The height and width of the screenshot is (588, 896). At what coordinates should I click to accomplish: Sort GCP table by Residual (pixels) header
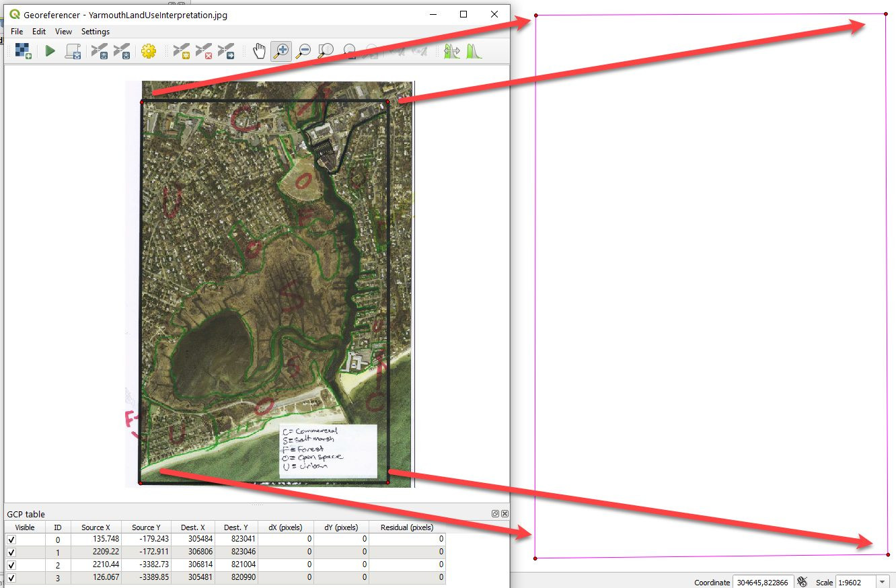(x=407, y=527)
